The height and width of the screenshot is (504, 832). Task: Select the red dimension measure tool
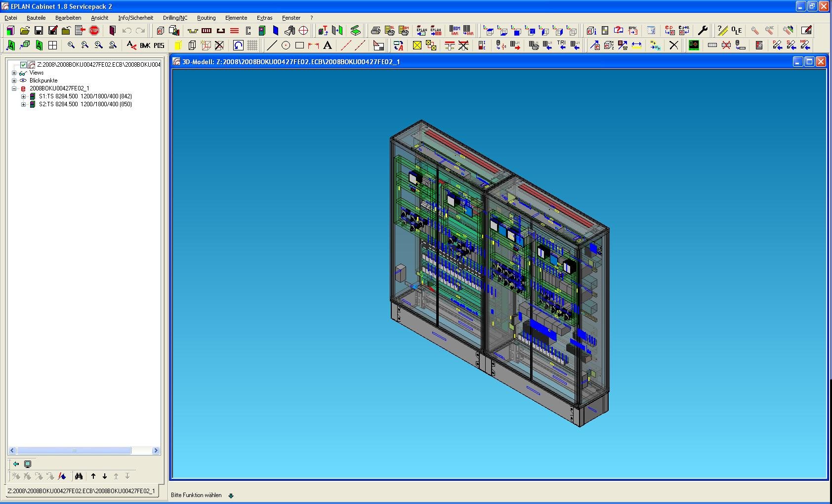coord(313,45)
